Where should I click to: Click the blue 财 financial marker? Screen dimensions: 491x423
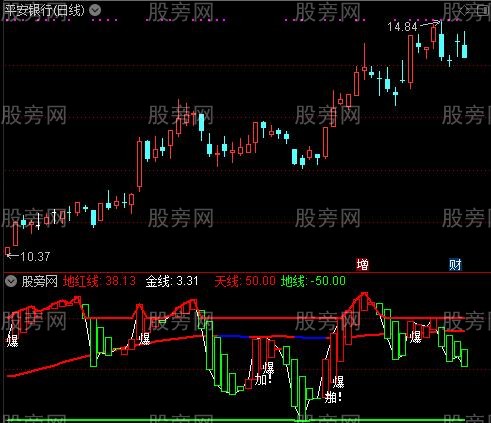pos(455,265)
